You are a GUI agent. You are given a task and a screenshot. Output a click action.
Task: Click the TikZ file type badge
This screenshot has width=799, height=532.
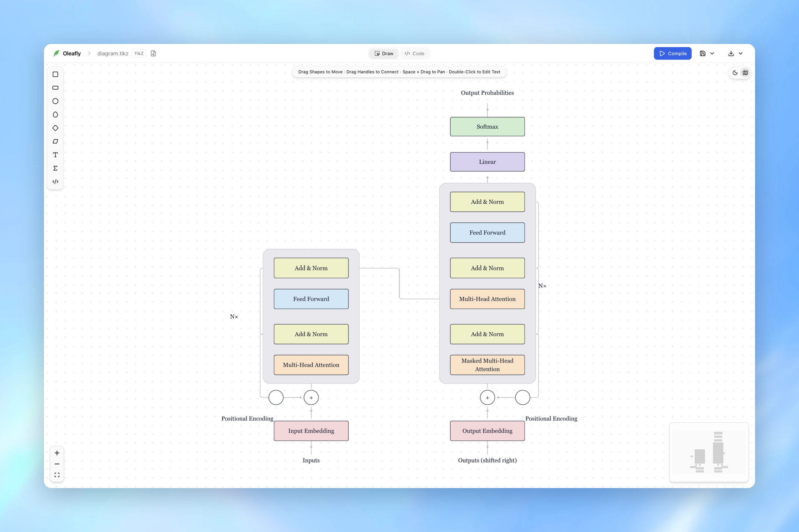139,54
